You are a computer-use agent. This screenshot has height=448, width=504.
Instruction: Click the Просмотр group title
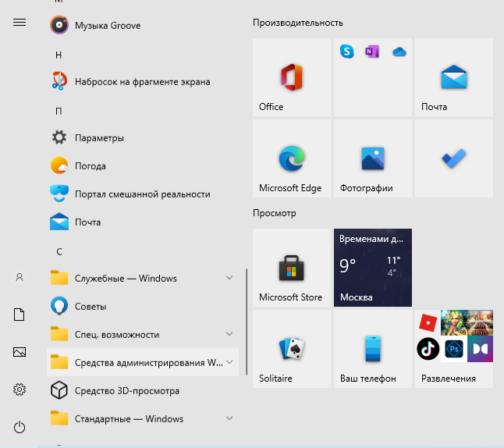(x=274, y=213)
